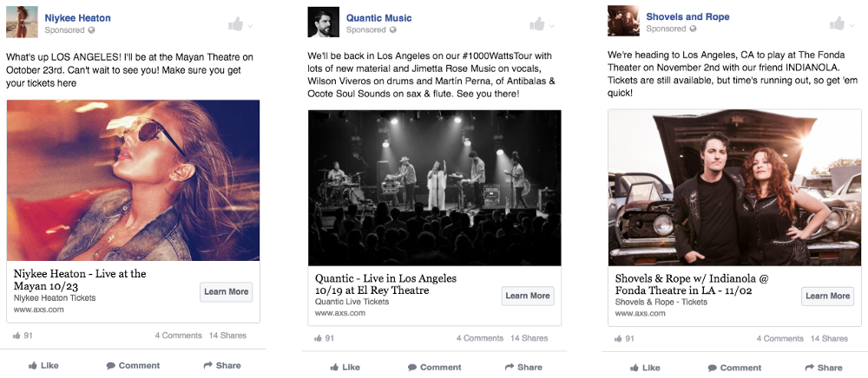Click 'Quantic Live Tickets' description text
The image size is (868, 378).
(x=352, y=302)
